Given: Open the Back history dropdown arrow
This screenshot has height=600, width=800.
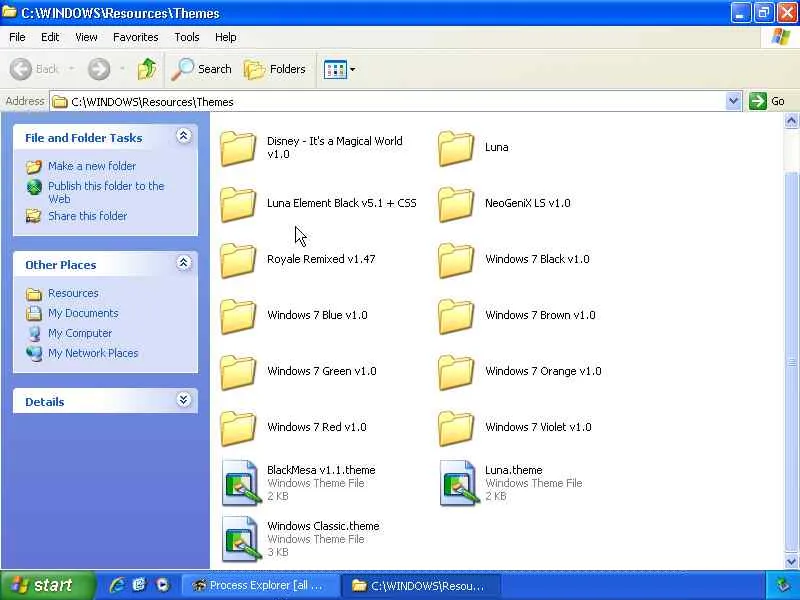Looking at the screenshot, I should click(x=71, y=69).
